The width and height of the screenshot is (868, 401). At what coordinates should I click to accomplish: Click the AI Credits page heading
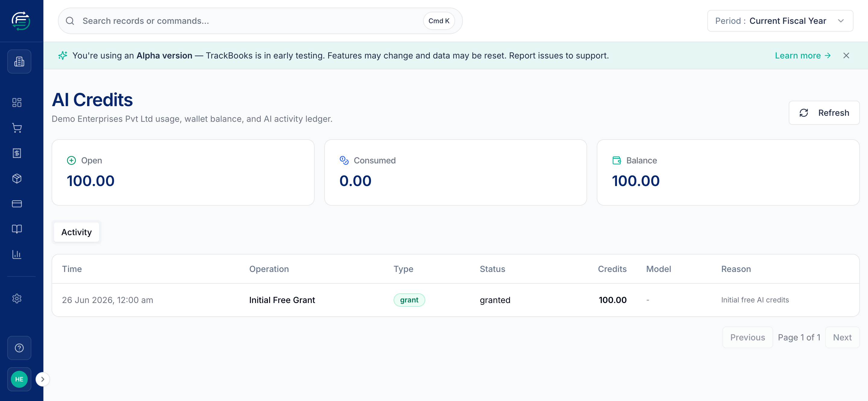click(x=92, y=100)
